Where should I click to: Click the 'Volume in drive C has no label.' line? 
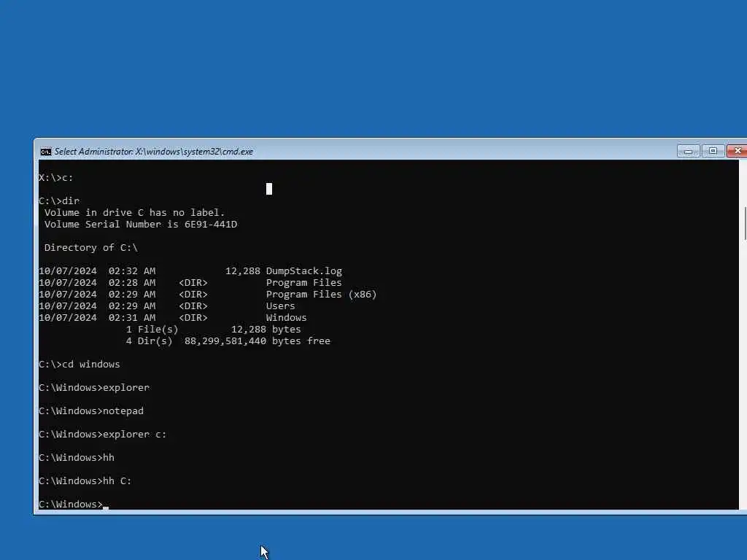click(134, 212)
